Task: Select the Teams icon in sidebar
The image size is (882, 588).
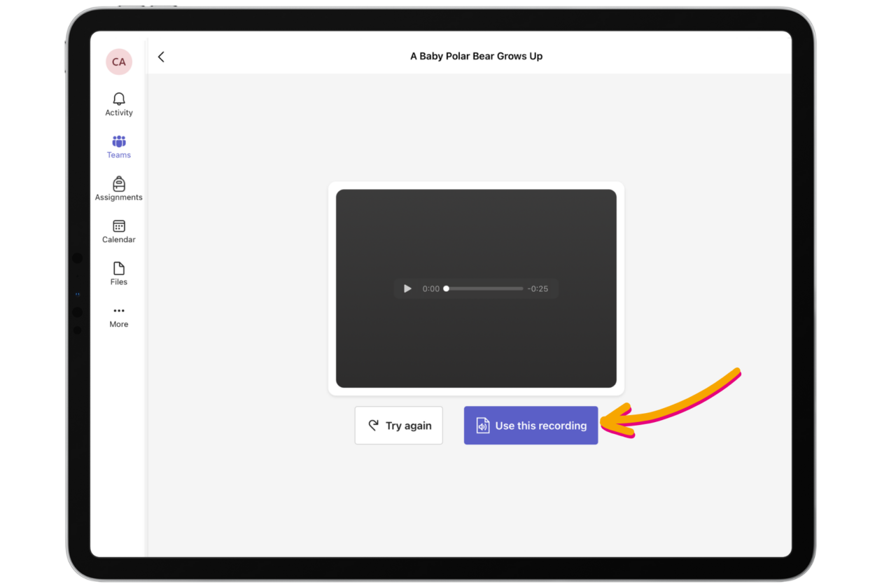Action: [x=119, y=141]
